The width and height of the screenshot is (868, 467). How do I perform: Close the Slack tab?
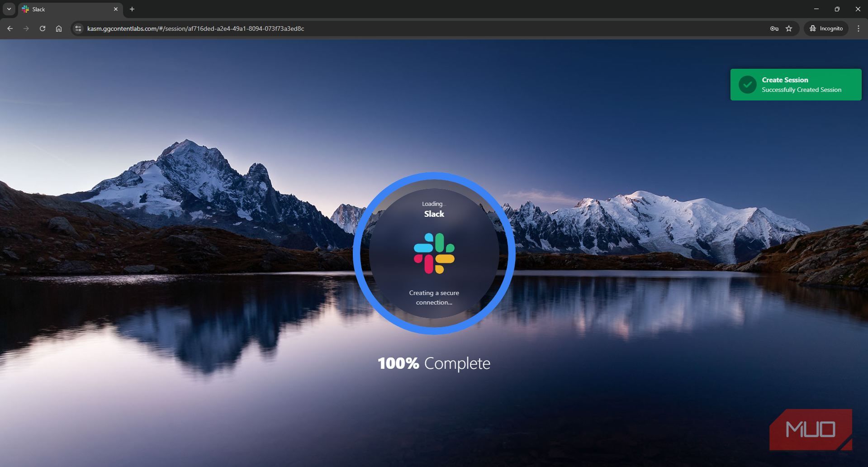[x=116, y=9]
